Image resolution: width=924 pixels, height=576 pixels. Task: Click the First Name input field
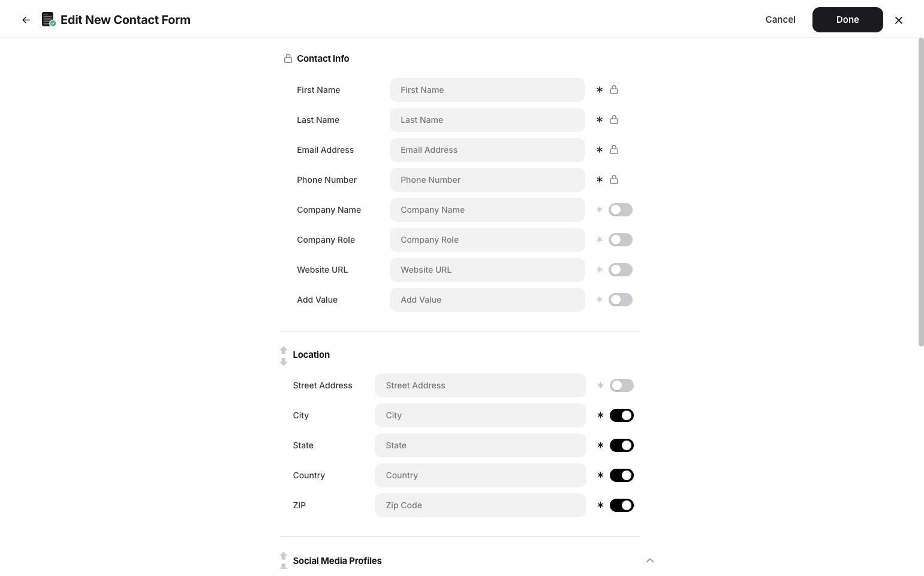(487, 90)
